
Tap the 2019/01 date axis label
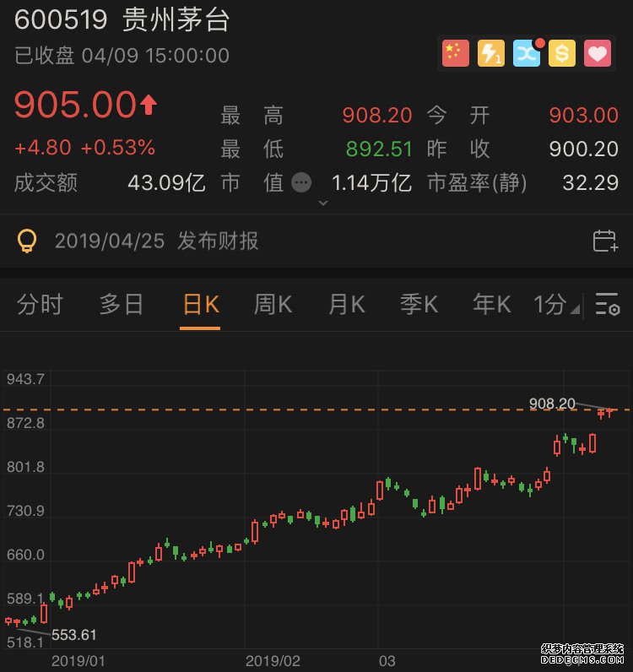(78, 661)
